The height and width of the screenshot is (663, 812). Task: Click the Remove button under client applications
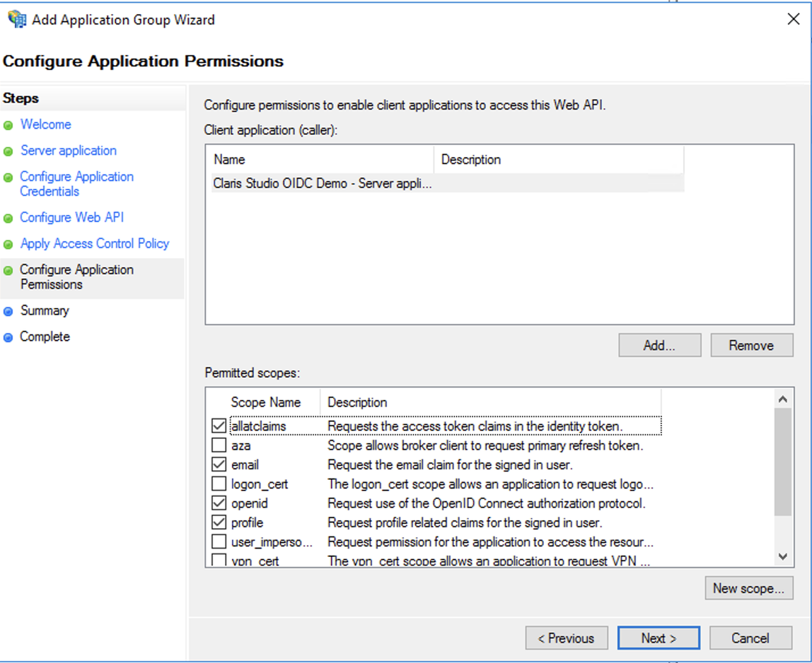[x=751, y=345]
